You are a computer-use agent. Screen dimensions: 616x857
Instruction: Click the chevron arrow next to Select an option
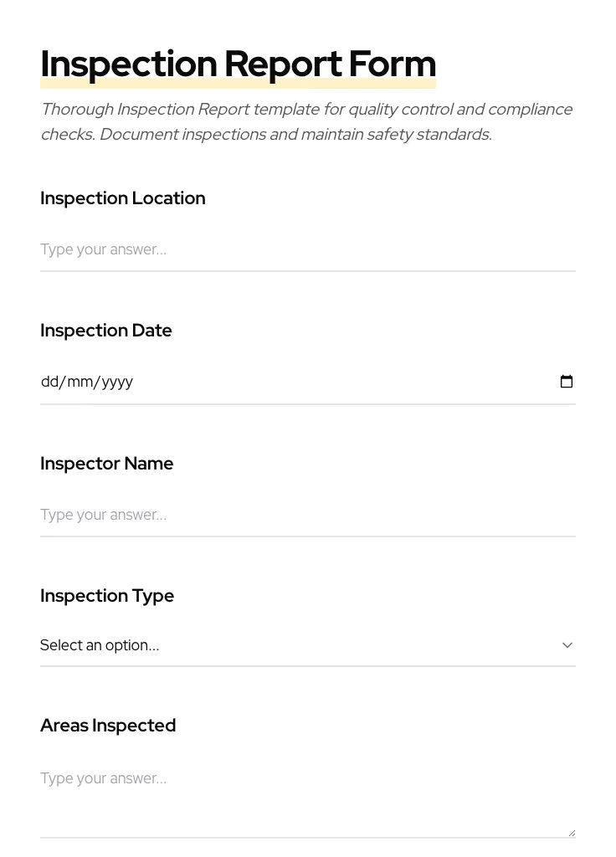[567, 645]
